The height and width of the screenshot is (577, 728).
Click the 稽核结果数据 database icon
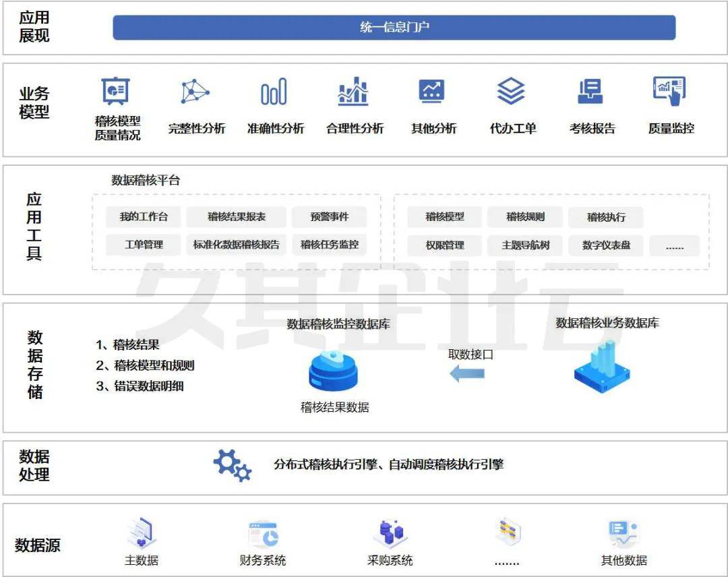point(334,371)
